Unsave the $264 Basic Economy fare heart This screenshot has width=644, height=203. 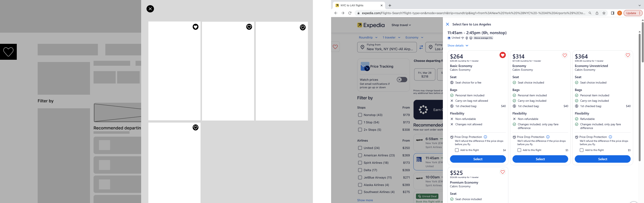[x=502, y=55]
